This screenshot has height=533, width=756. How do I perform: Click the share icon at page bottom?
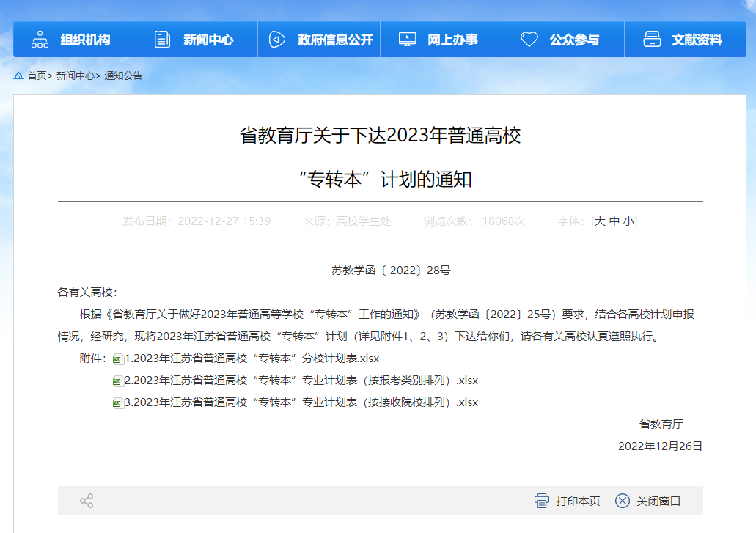coord(87,501)
